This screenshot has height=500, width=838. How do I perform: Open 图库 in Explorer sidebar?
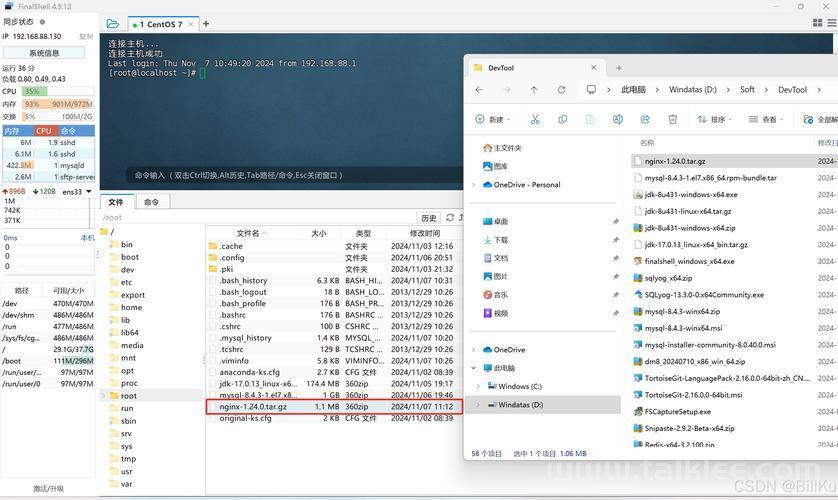tap(495, 166)
